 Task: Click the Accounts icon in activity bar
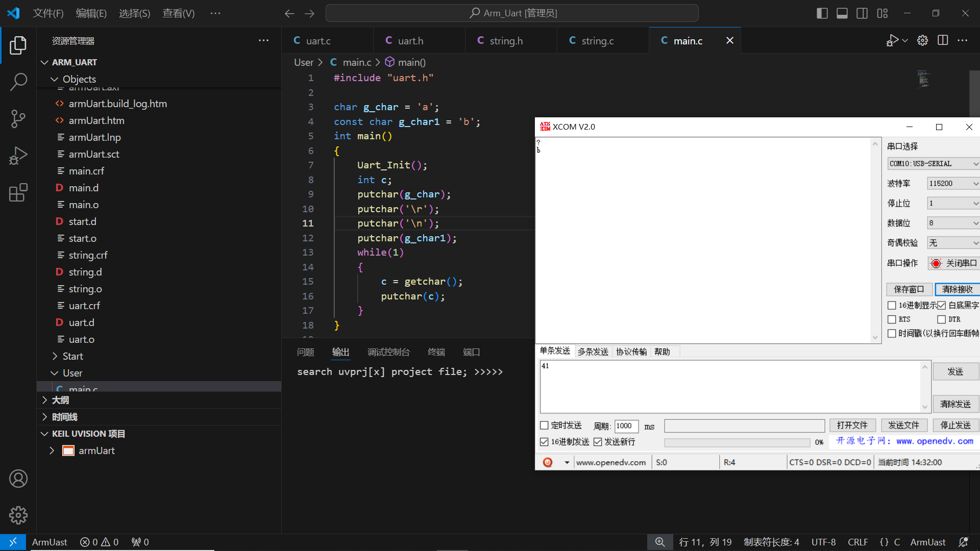[18, 479]
